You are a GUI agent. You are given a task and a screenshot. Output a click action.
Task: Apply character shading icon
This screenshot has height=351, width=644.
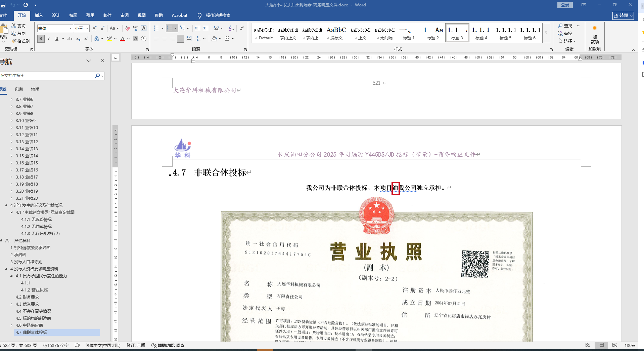click(x=136, y=39)
